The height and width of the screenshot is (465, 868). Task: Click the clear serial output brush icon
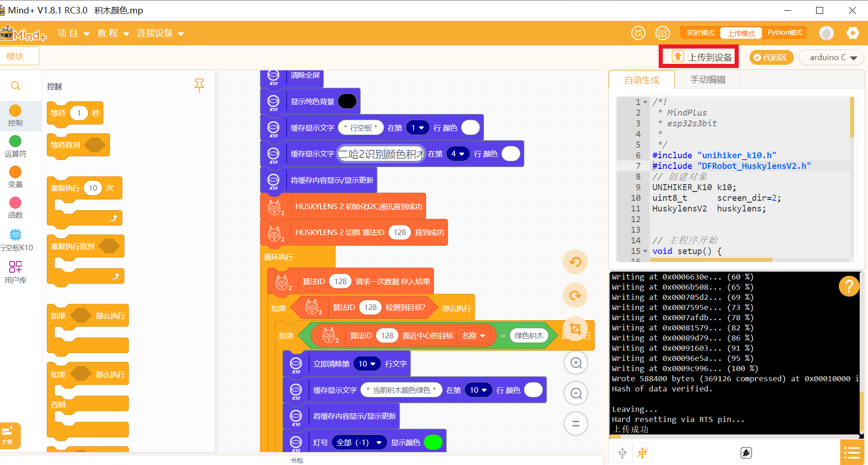[x=746, y=453]
